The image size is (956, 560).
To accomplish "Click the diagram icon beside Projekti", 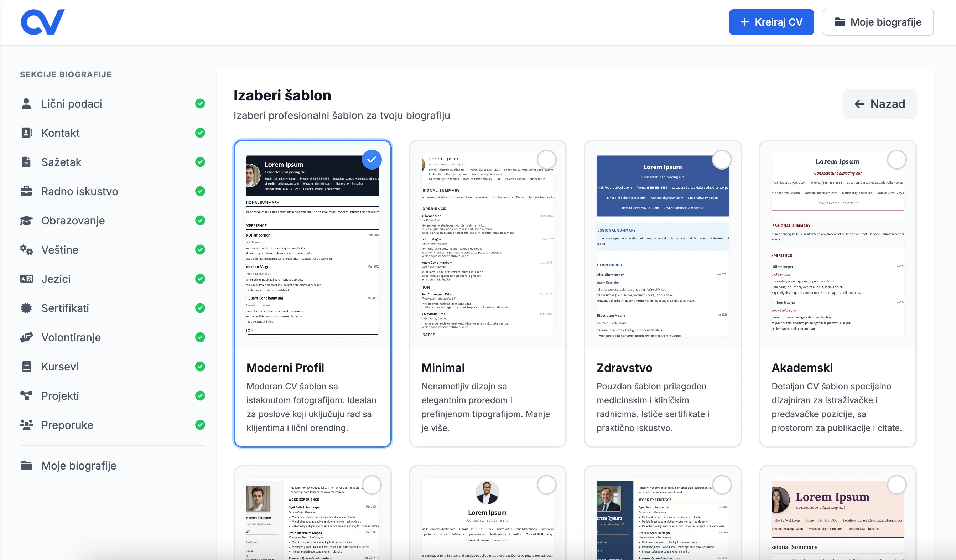I will (x=26, y=396).
